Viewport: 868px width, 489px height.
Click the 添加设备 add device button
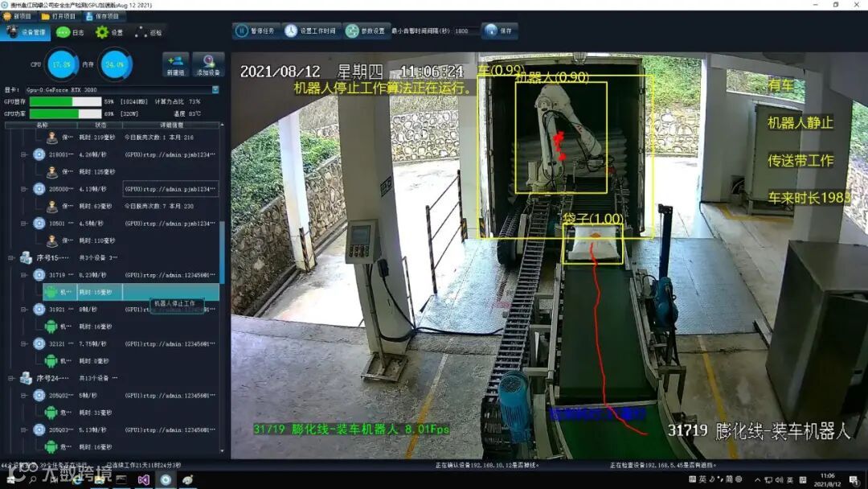pos(208,65)
